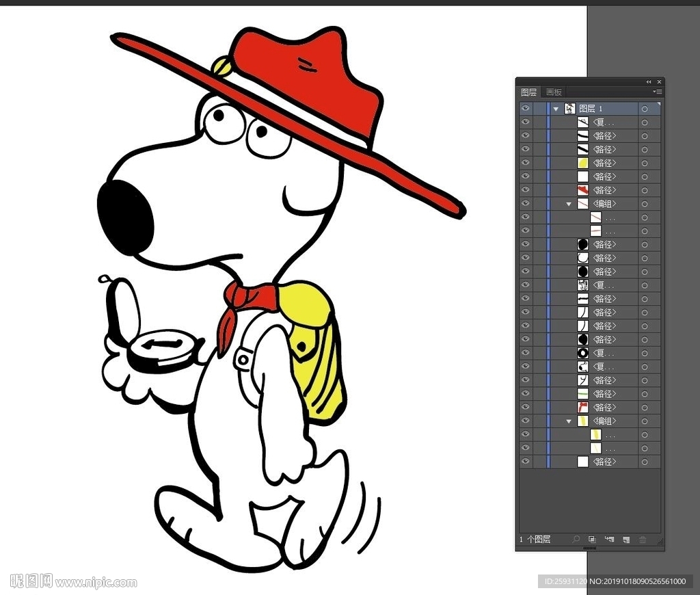This screenshot has height=595, width=700.
Task: Click target circle of yellow 编组 row
Action: tap(645, 421)
